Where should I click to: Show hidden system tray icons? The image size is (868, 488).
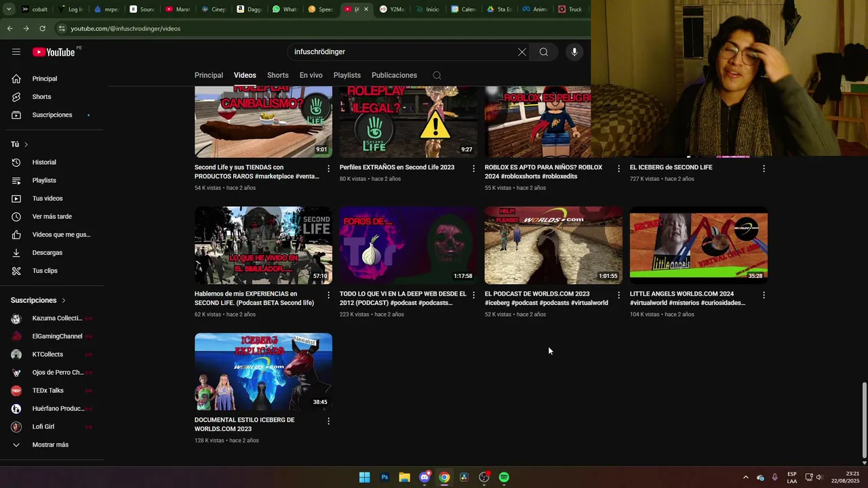click(745, 477)
